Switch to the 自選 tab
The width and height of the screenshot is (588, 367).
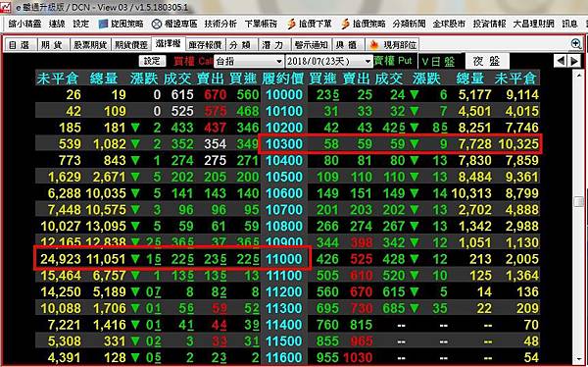coord(20,45)
